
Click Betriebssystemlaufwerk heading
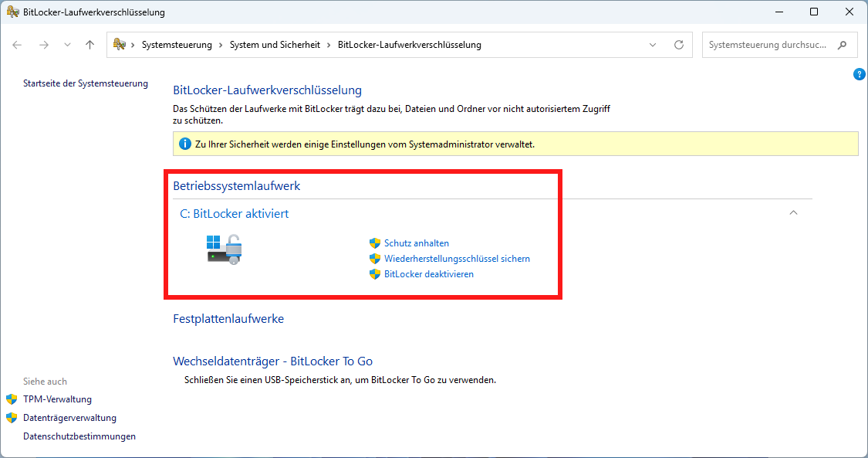[236, 186]
